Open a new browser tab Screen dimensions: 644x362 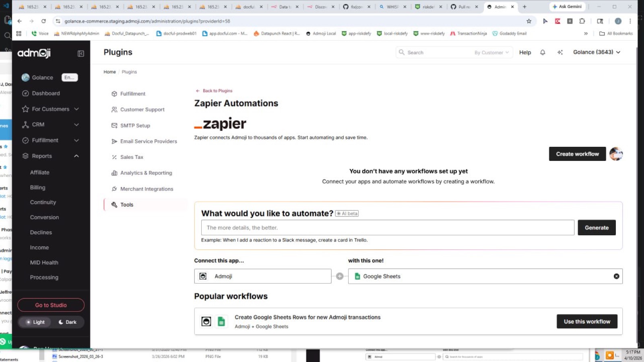pyautogui.click(x=524, y=6)
